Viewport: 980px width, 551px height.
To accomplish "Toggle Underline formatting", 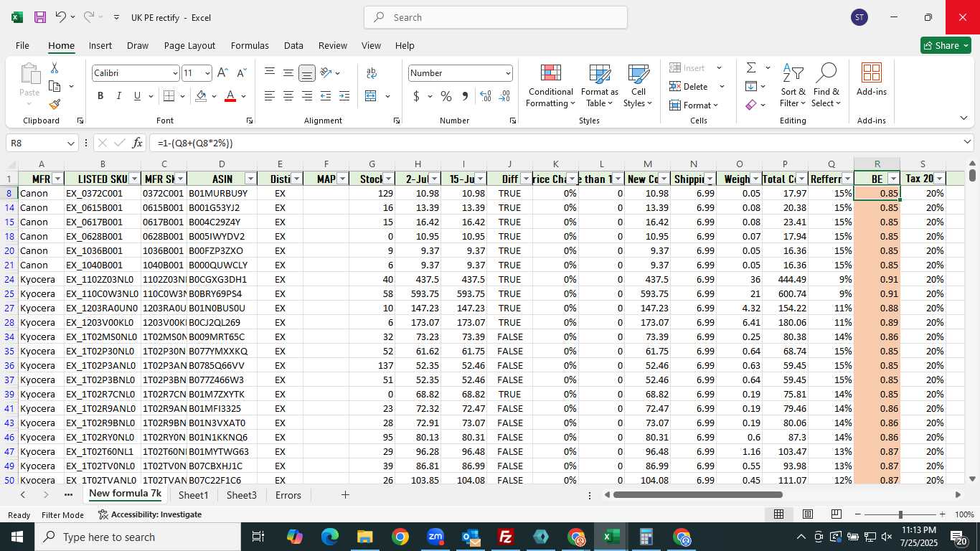I will pos(137,96).
